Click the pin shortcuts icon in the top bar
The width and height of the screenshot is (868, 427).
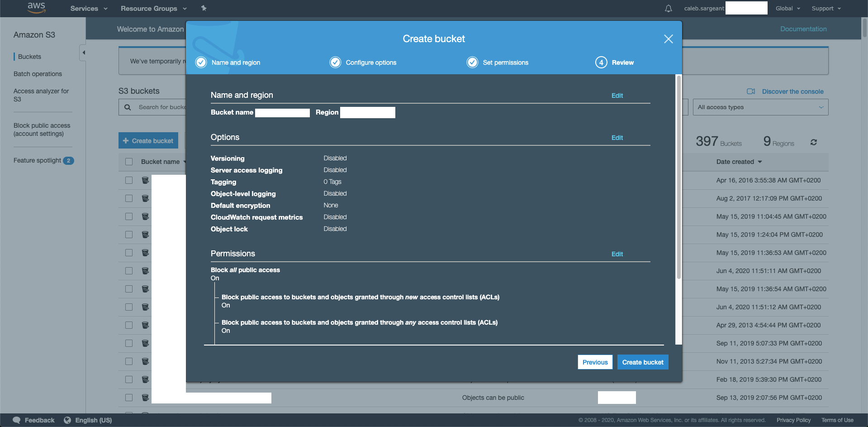[204, 8]
